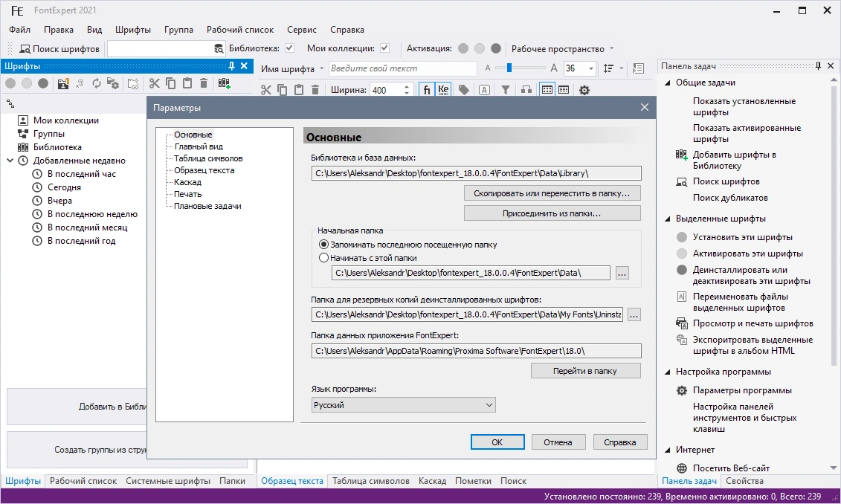This screenshot has height=504, width=841.
Task: Click the first Активация circle in top toolbar
Action: point(463,48)
